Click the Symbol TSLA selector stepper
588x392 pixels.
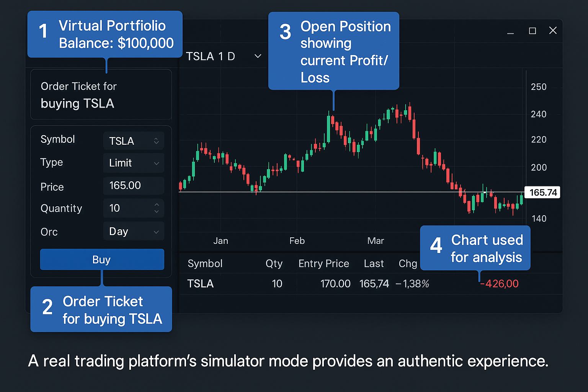[x=156, y=141]
